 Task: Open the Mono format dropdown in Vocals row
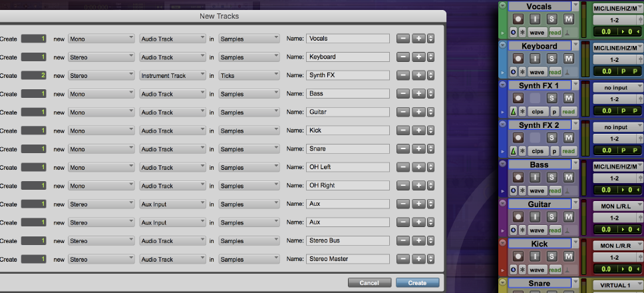[101, 39]
